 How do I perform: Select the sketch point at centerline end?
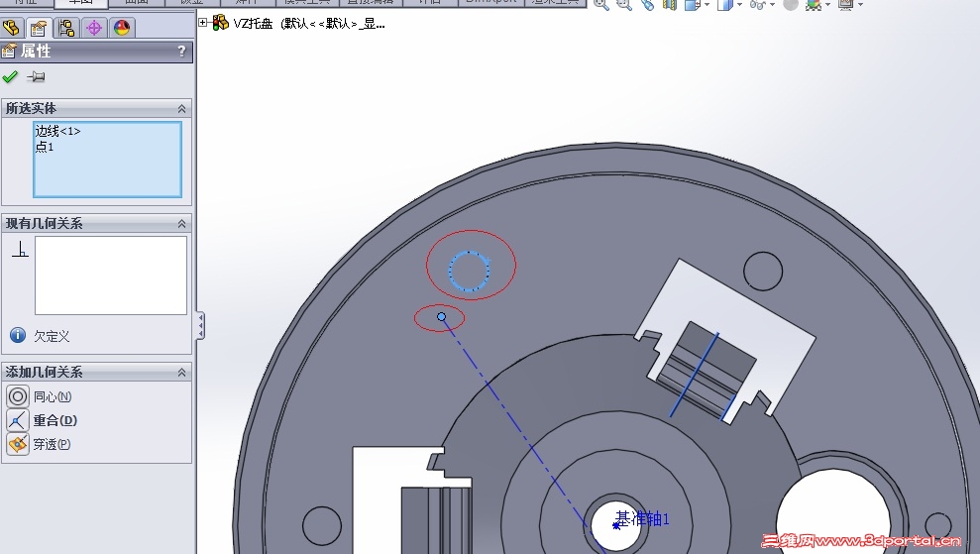click(441, 317)
